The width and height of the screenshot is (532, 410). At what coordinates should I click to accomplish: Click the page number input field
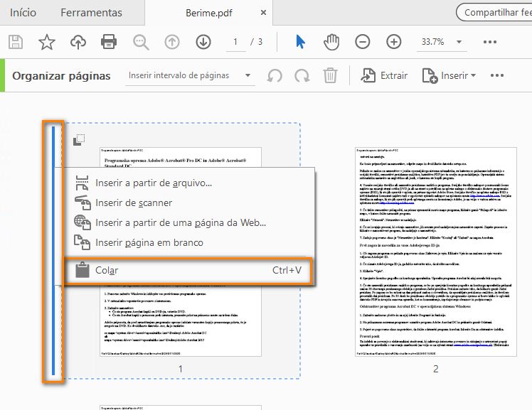click(x=235, y=42)
